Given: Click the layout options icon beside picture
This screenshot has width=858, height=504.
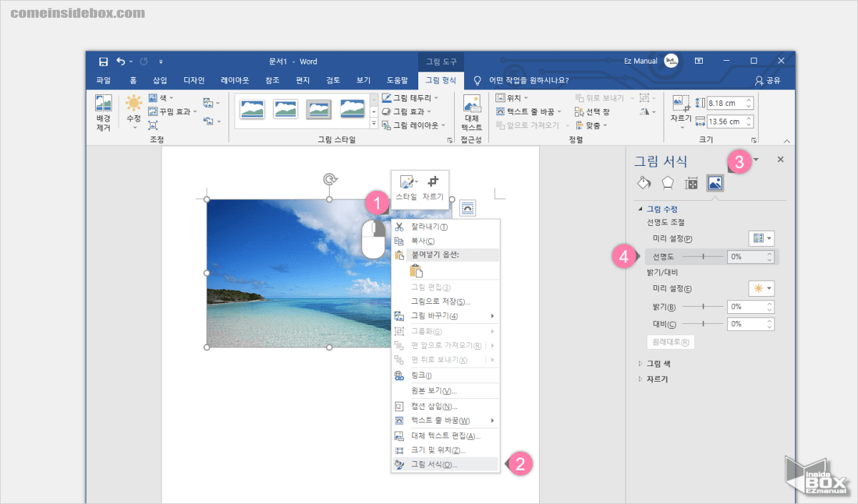Looking at the screenshot, I should (x=468, y=207).
